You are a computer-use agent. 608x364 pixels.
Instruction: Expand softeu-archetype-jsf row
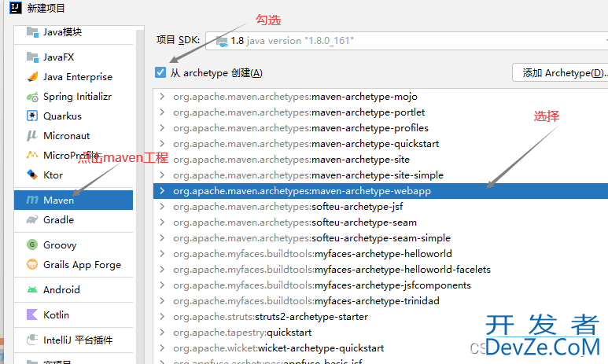click(x=162, y=207)
